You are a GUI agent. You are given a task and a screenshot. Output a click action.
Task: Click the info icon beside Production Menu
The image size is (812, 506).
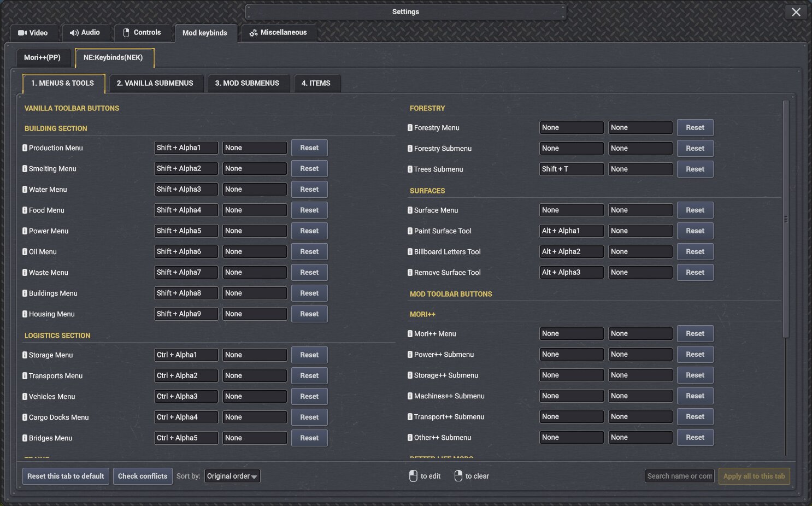[25, 148]
